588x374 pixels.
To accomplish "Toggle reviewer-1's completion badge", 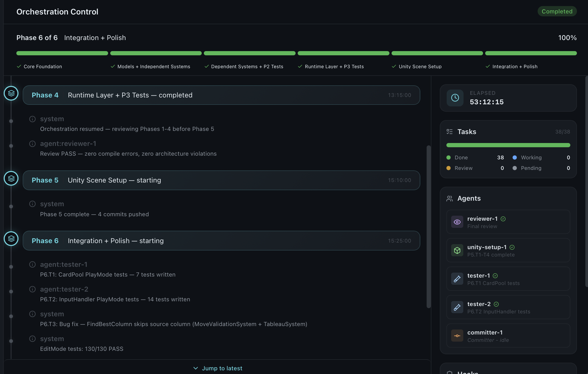I will 503,219.
